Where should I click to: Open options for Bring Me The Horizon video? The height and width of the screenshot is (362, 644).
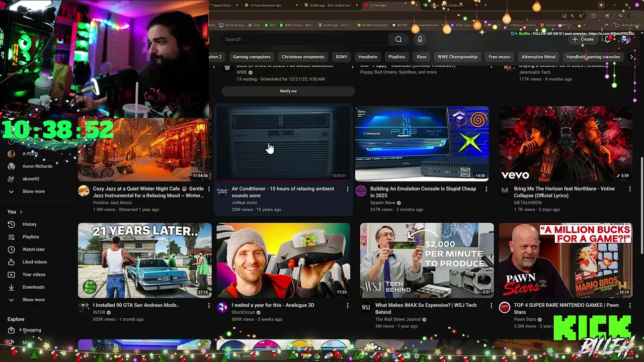pos(629,189)
